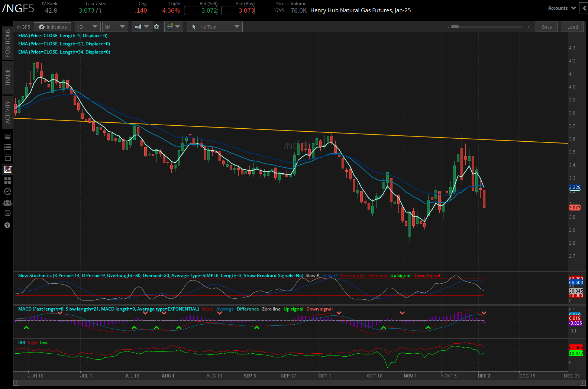Viewport: 588px width, 389px height.
Task: Click the Bid (Sell) 3.072 price box
Action: tap(201, 10)
